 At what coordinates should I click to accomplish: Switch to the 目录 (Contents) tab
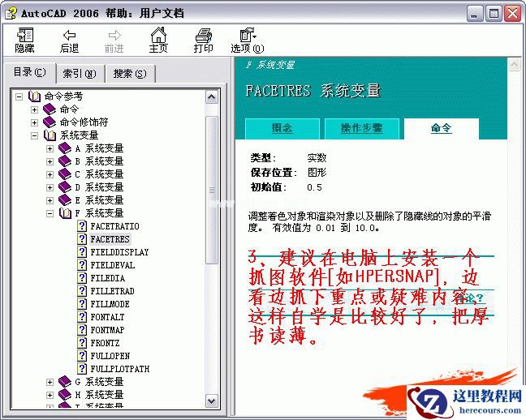29,72
